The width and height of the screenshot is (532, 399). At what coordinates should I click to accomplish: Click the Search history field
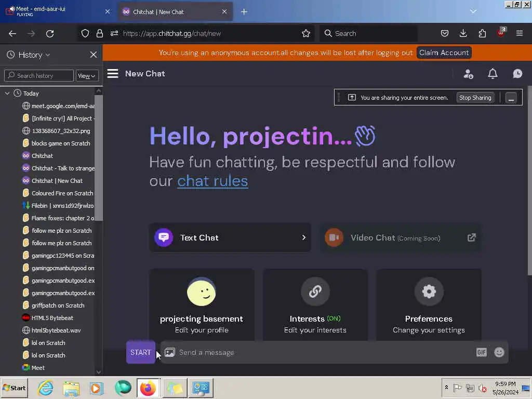click(38, 75)
